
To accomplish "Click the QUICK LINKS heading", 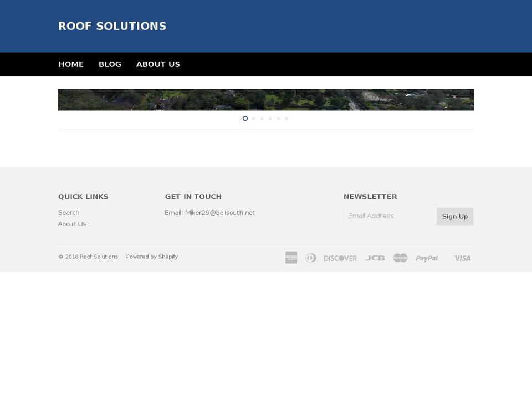I will [x=84, y=197].
